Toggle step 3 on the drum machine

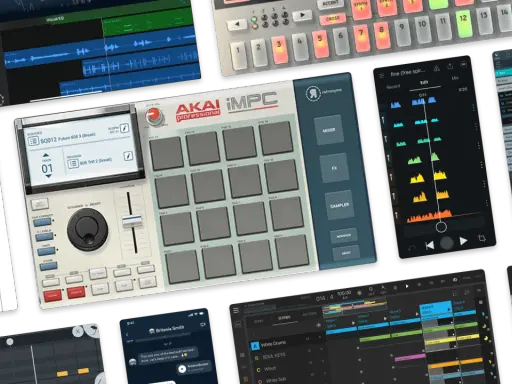[279, 49]
